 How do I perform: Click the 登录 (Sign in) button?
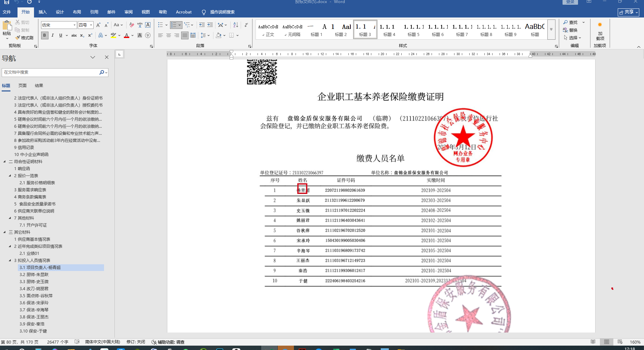pos(570,2)
